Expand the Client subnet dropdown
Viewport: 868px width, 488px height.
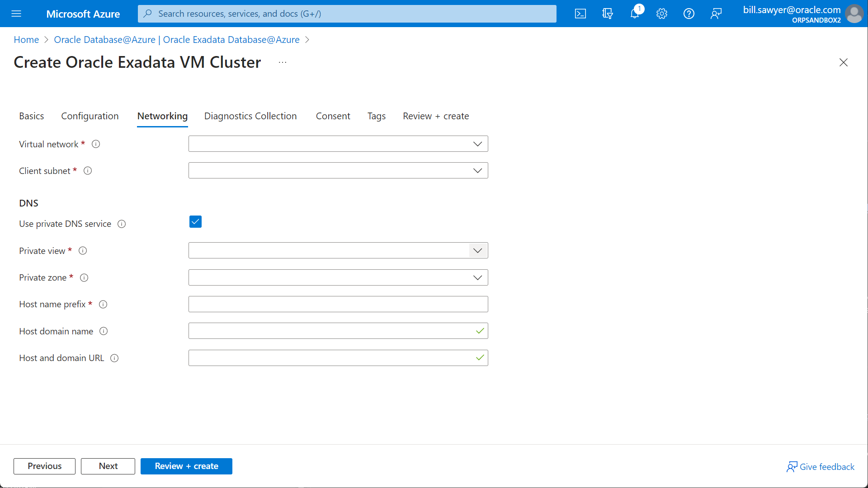pos(338,170)
